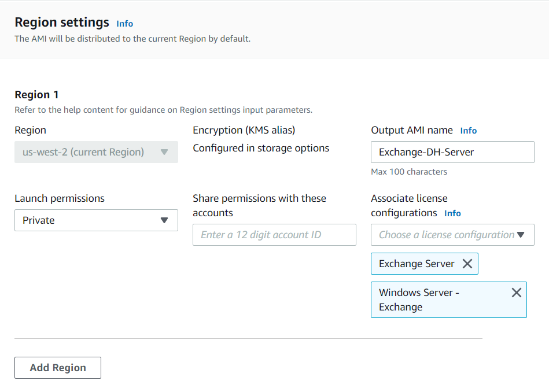Open Info next to Output AMI name
The height and width of the screenshot is (392, 549).
(x=469, y=131)
